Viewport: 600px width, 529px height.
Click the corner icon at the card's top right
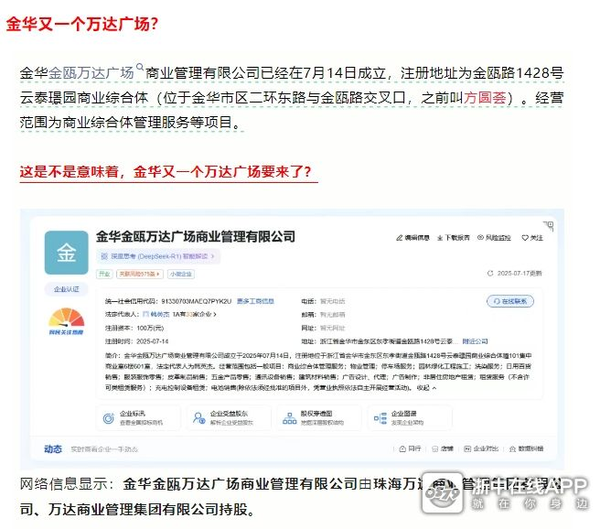point(548,226)
